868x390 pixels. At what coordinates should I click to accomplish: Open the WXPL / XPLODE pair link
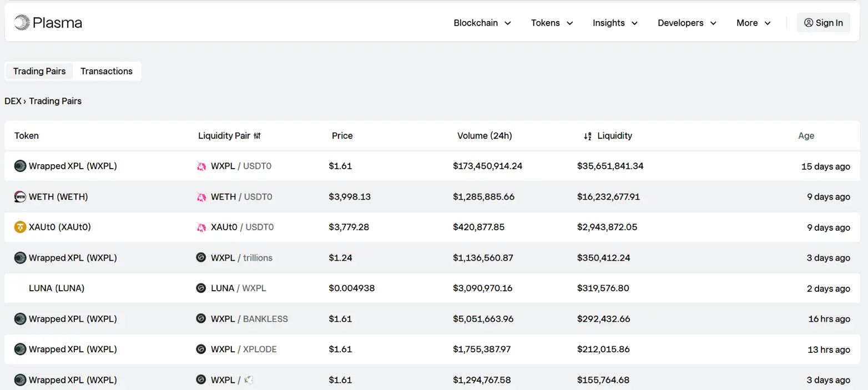244,349
